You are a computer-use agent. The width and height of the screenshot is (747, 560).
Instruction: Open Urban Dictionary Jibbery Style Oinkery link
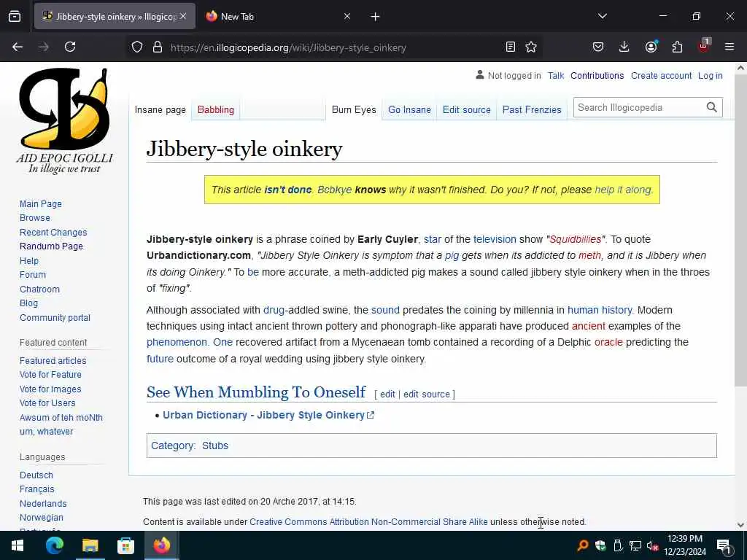point(268,415)
